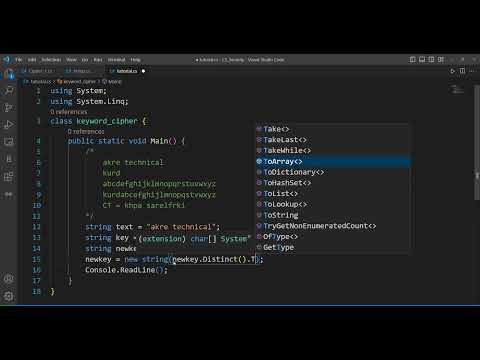
Task: Click newkey.Distinct() in line 15
Action: 209,259
